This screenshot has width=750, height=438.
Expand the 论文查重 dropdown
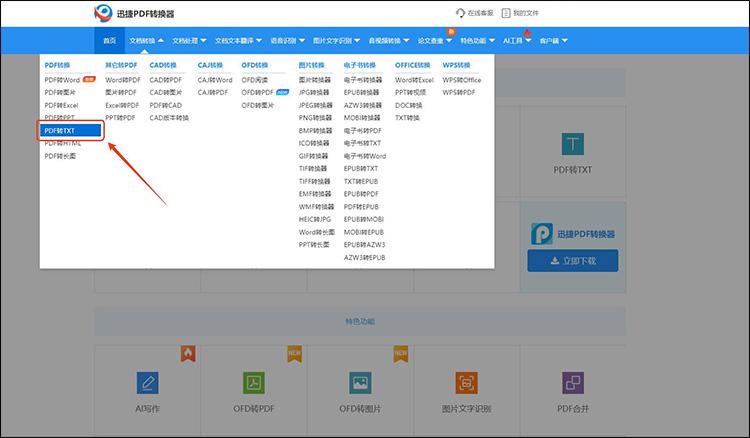435,41
